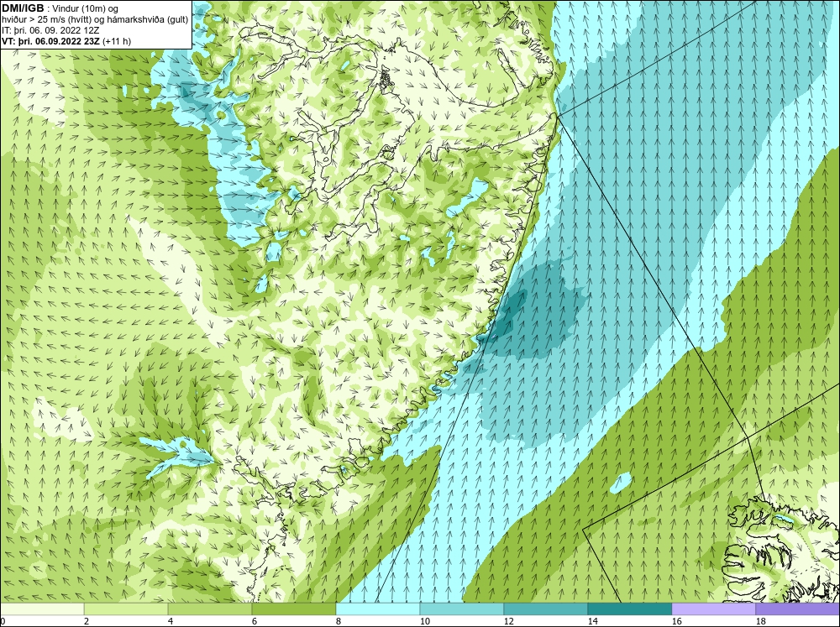Click the legend scale label "12"

[509, 621]
